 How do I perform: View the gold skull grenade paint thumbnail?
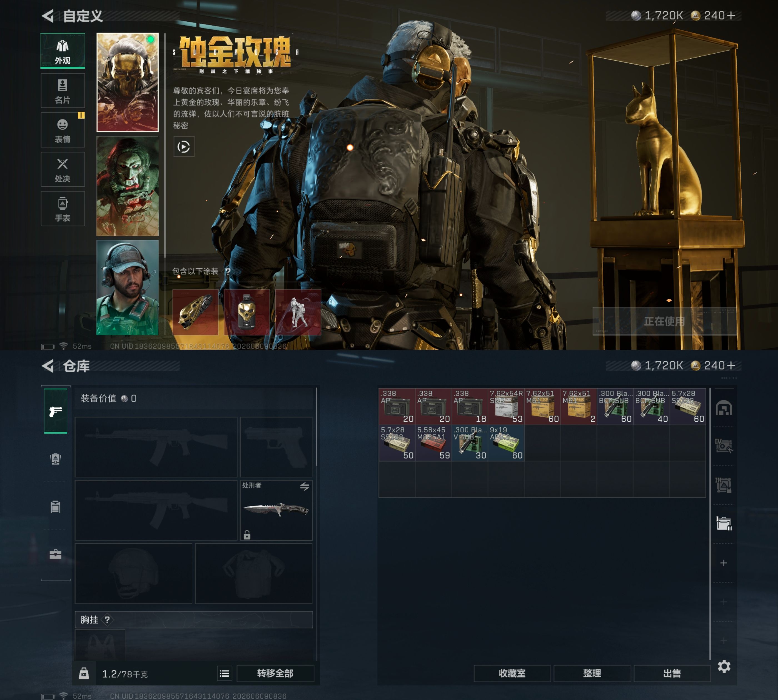coord(247,312)
